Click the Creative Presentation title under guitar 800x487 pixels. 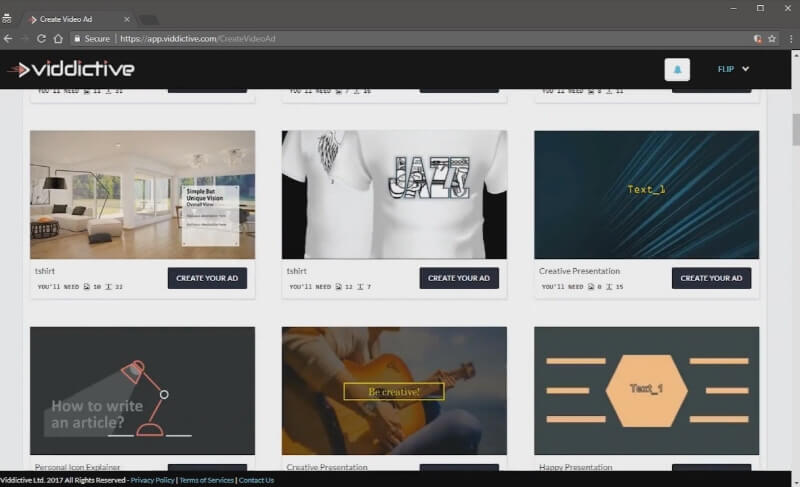pyautogui.click(x=327, y=467)
